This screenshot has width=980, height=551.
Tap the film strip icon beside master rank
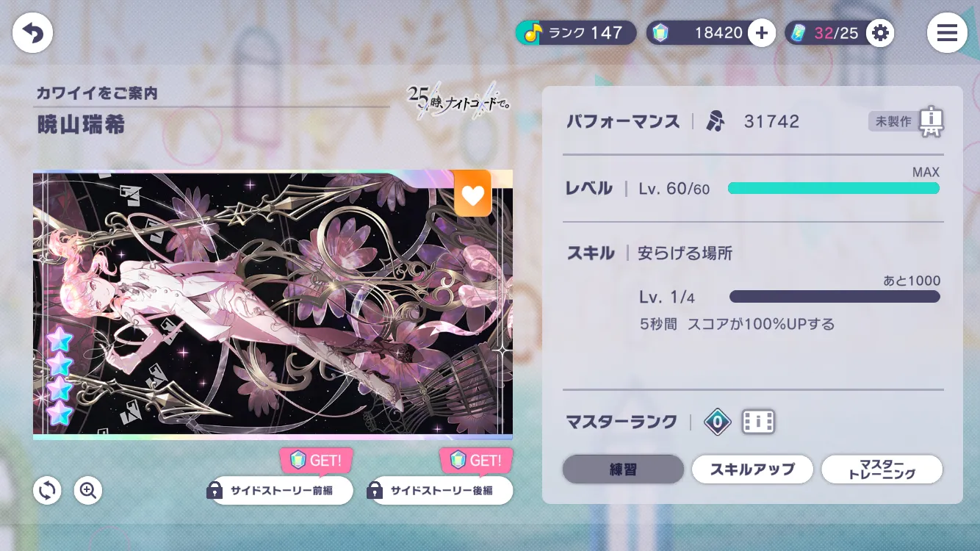pos(758,422)
